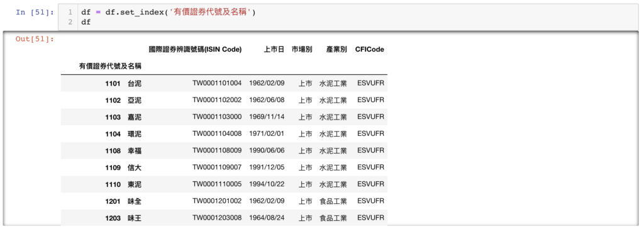Screen dimensions: 644x231
Task: Click code line df.set_index in cell editor
Action: pyautogui.click(x=169, y=13)
